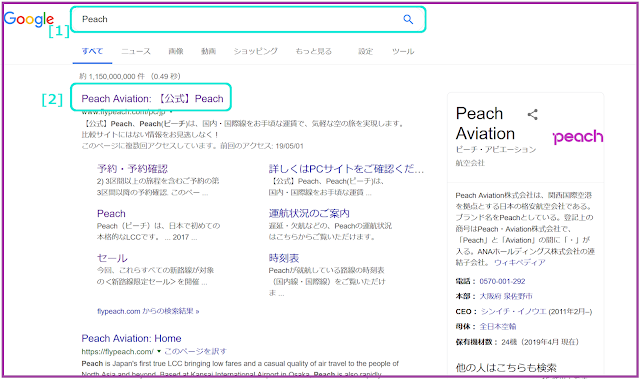This screenshot has height=379, width=640.
Task: Click the share icon beside Peach Aviation
Action: (533, 114)
